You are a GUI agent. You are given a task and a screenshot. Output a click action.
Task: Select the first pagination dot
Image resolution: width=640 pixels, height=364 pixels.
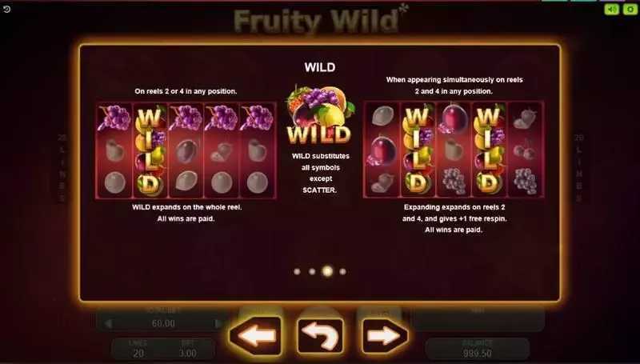[x=297, y=271]
